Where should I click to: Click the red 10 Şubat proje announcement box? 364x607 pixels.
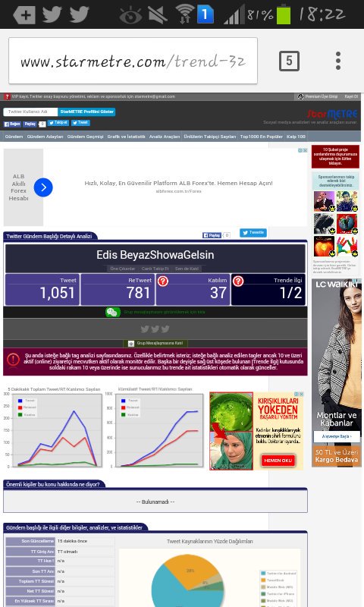(335, 156)
